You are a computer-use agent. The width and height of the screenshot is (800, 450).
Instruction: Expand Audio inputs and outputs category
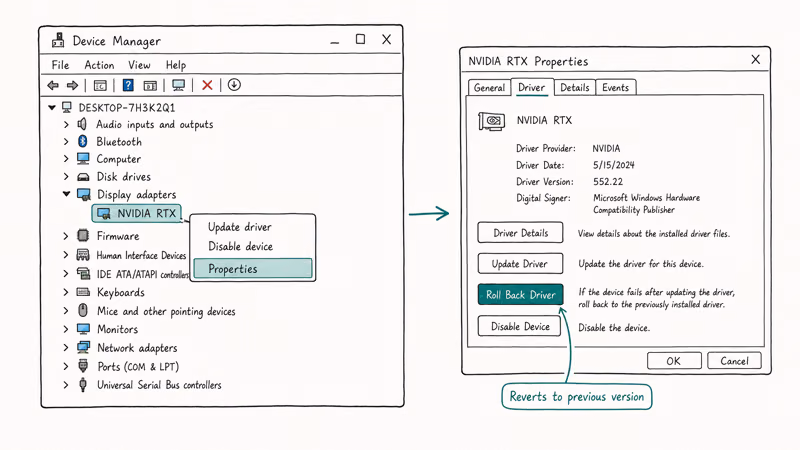66,124
